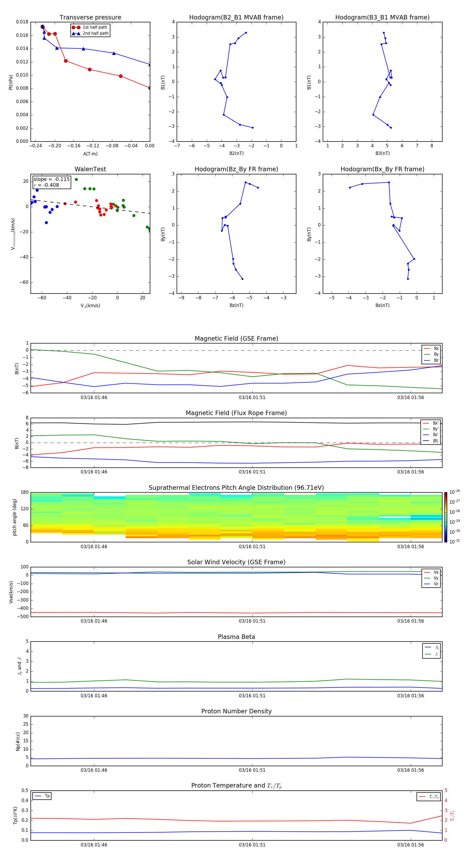Click the red right-side 'Te/Tp' axis label

(x=453, y=815)
